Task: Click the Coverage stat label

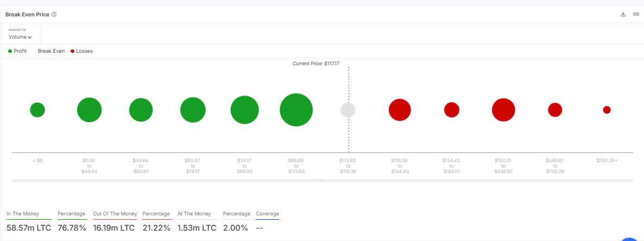Action: point(267,214)
